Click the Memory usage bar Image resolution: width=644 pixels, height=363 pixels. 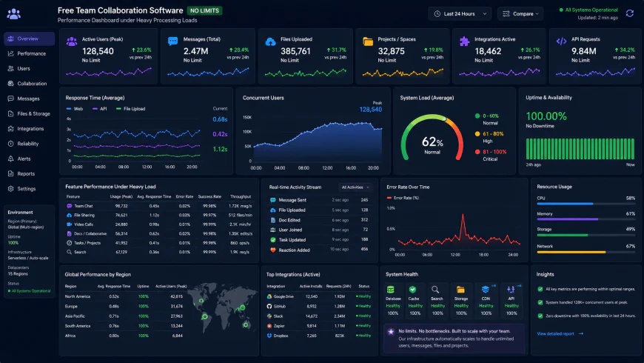pos(586,219)
